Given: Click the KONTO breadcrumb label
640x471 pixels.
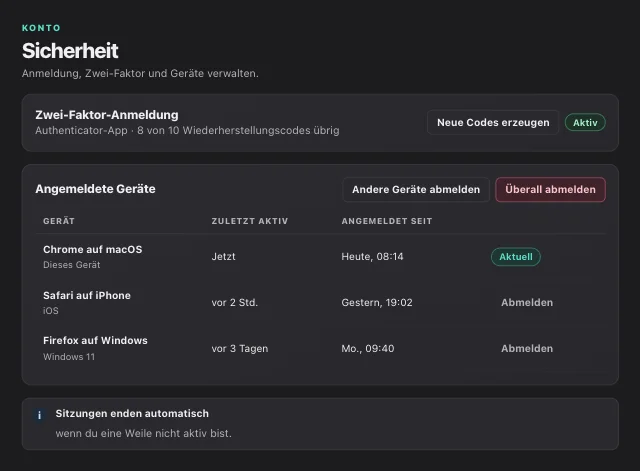Looking at the screenshot, I should (41, 28).
